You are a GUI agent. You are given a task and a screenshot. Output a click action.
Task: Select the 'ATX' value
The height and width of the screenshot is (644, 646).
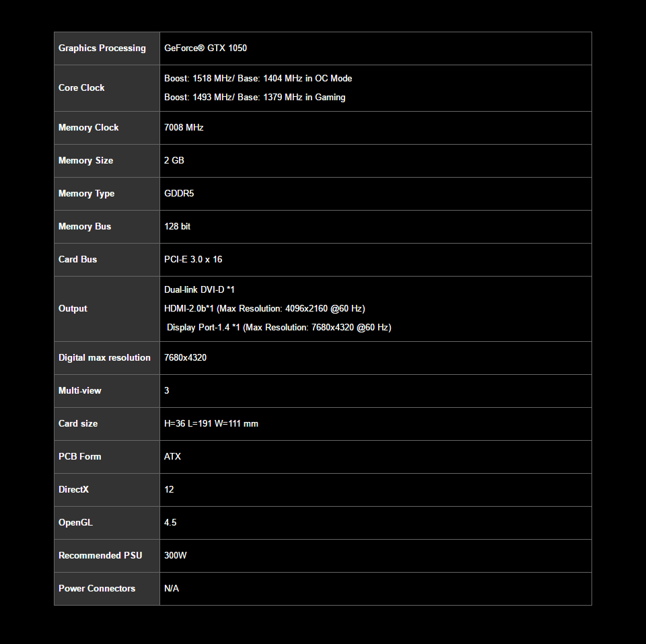tap(172, 457)
